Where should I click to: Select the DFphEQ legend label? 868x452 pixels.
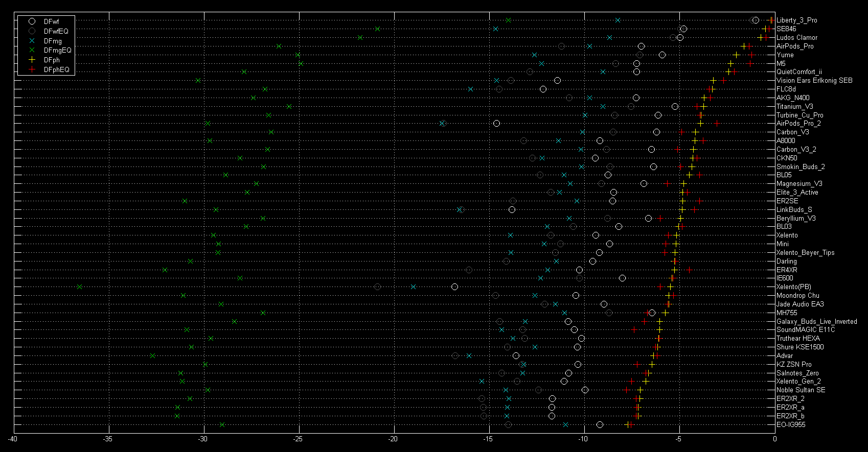56,69
